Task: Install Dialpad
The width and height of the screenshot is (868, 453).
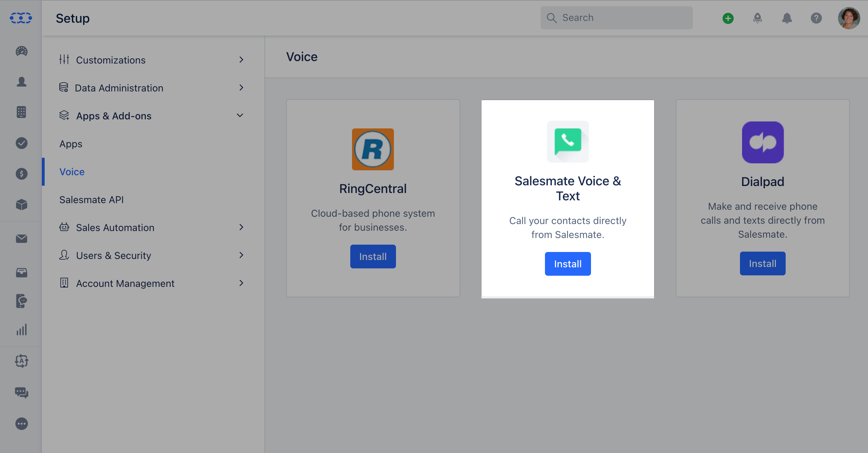Action: (763, 263)
